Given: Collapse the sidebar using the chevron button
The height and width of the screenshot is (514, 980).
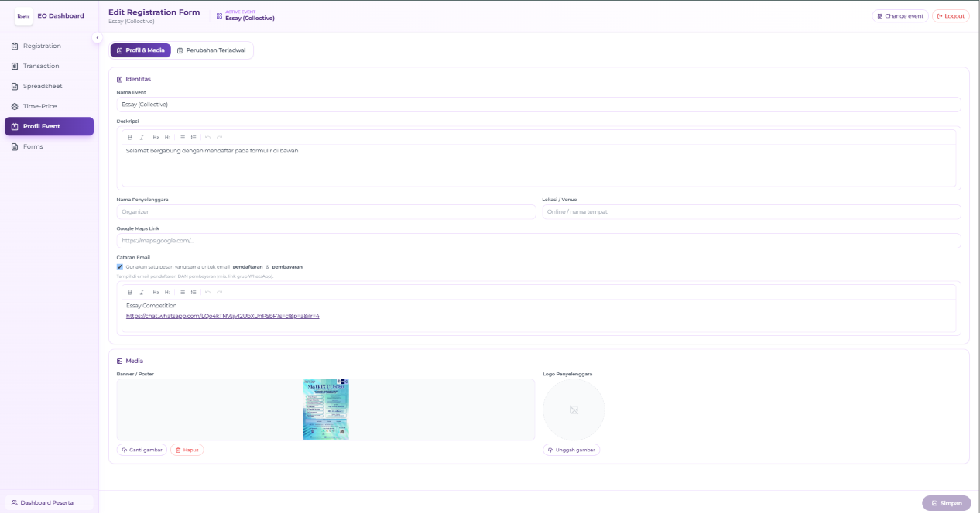Looking at the screenshot, I should pyautogui.click(x=98, y=38).
